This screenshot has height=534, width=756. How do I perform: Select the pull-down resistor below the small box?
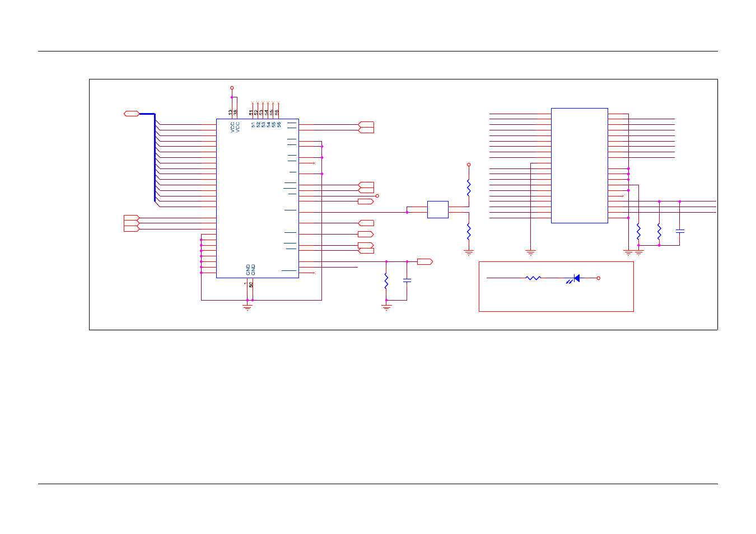pos(469,231)
